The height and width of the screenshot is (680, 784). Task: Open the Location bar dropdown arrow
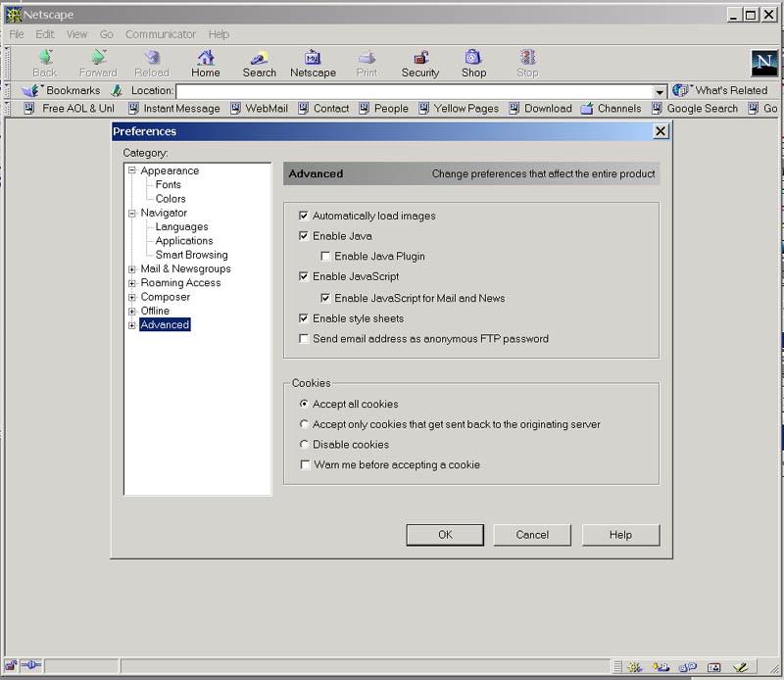tap(660, 91)
